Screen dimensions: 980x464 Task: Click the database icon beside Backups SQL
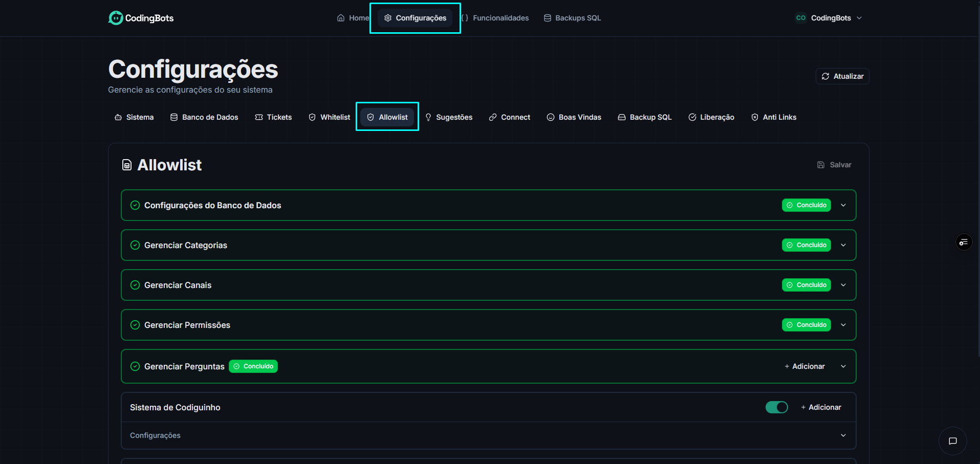click(548, 18)
